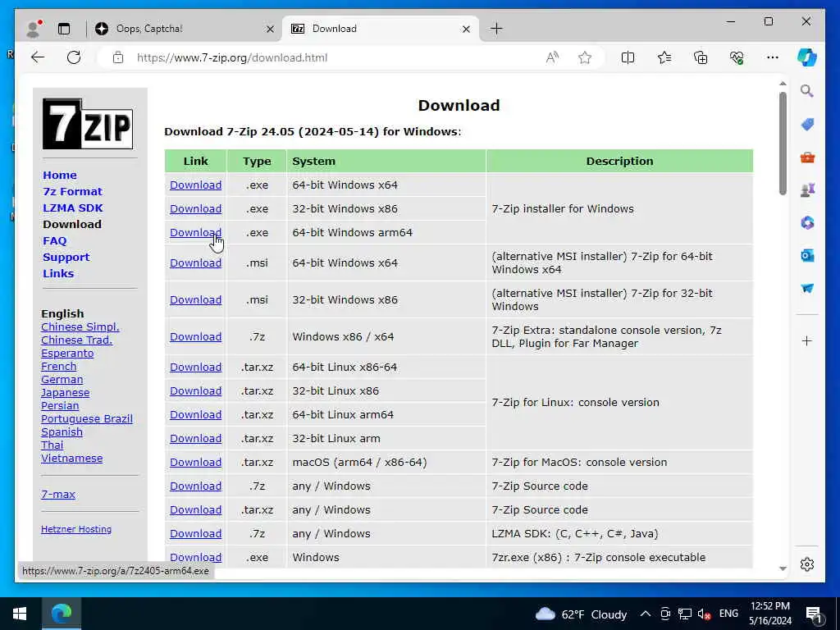
Task: Click the page vertical scrollbar thumb
Action: (x=783, y=144)
